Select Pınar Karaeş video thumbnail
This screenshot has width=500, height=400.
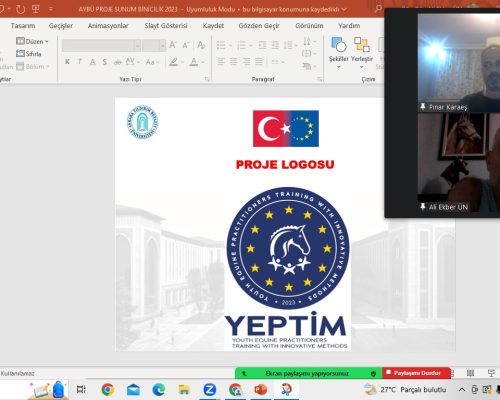(459, 63)
